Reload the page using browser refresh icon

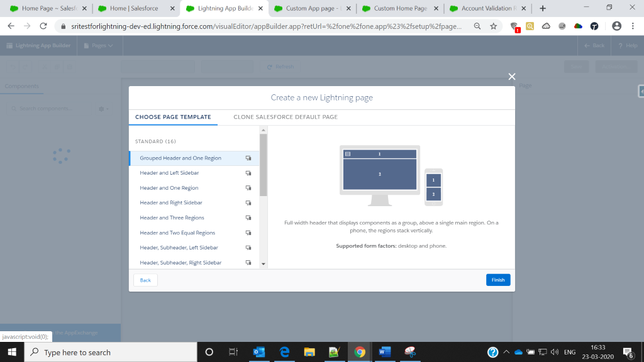click(43, 26)
